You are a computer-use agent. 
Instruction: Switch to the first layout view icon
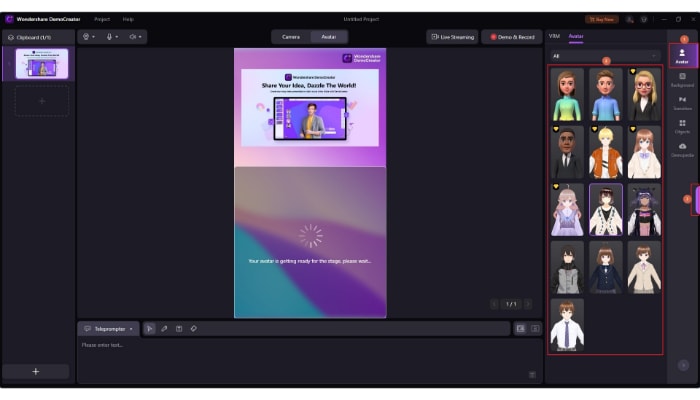pos(521,329)
